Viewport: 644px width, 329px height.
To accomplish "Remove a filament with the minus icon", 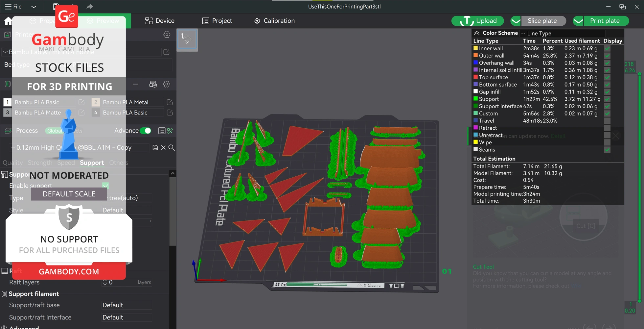I will 135,84.
